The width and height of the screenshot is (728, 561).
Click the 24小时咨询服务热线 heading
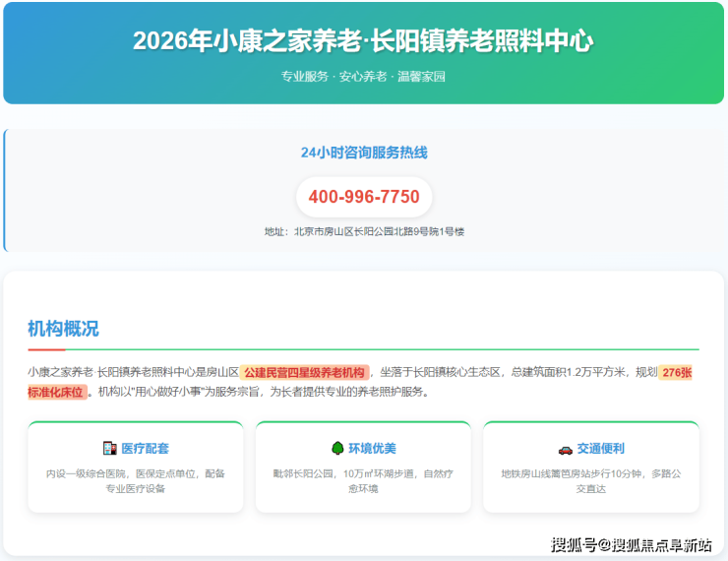[364, 153]
